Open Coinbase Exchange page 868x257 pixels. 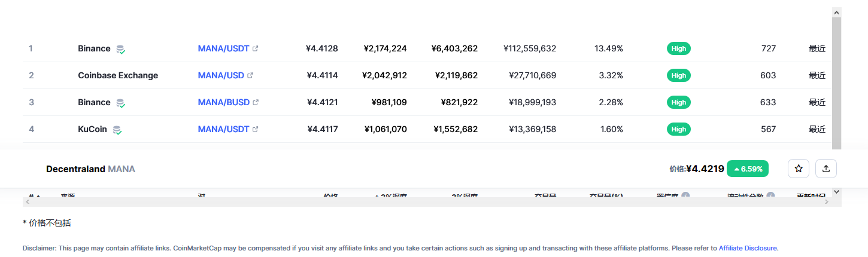tap(118, 75)
